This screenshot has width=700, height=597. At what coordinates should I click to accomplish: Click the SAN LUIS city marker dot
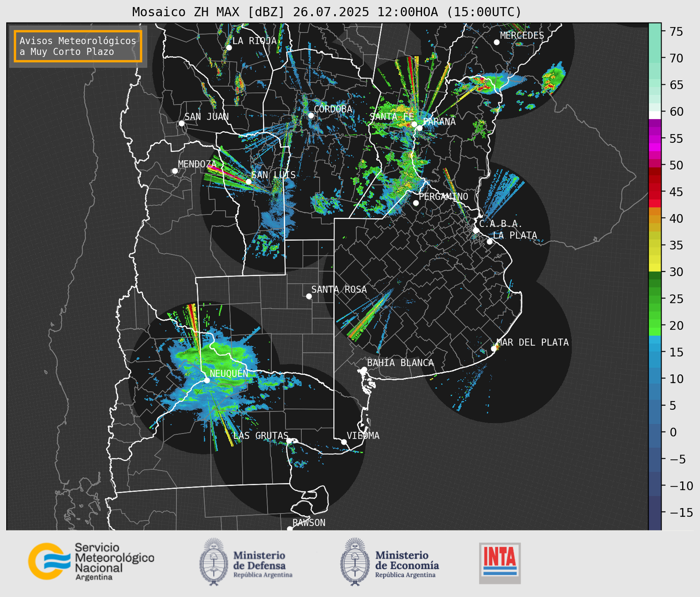(249, 182)
